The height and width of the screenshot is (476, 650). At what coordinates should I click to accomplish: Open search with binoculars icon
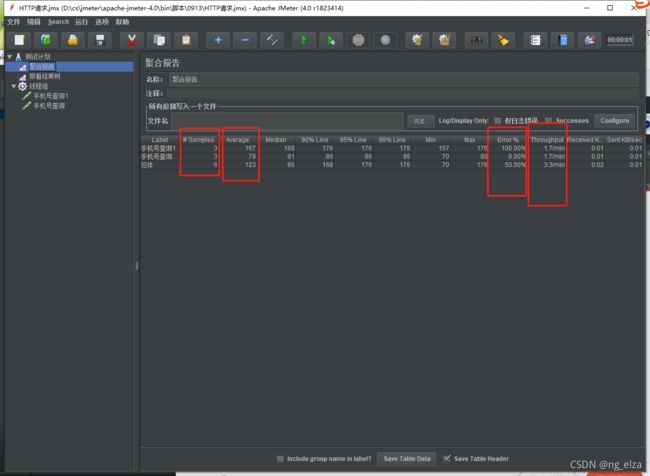476,40
